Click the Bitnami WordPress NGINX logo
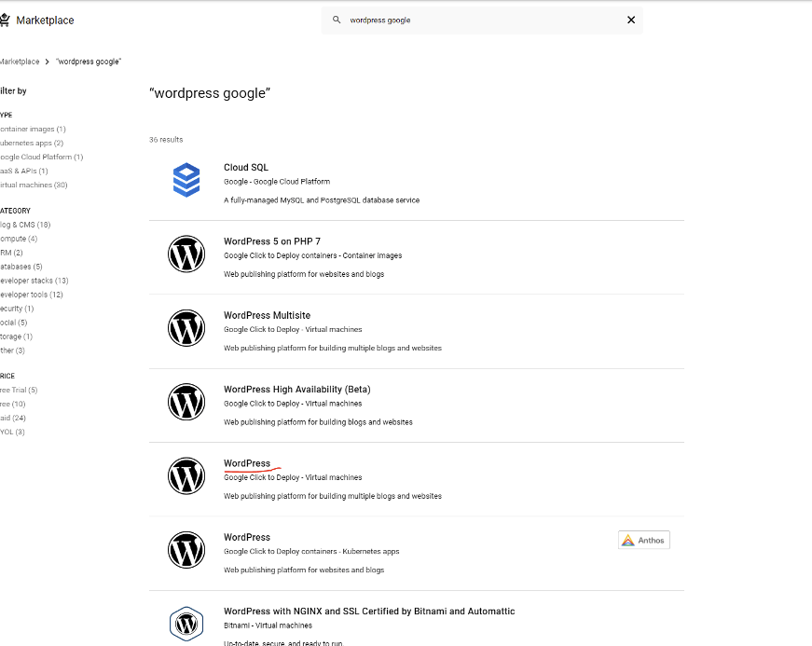812x646 pixels. [186, 624]
